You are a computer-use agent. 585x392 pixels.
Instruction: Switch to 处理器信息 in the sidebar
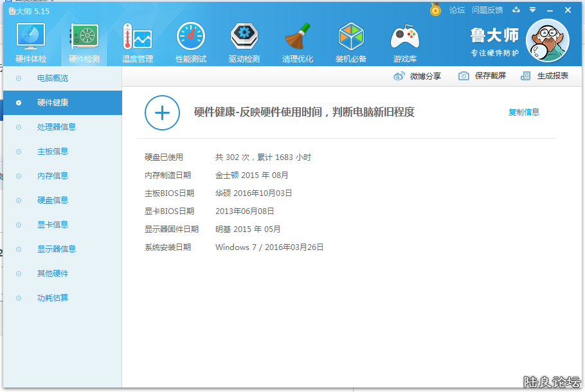tap(57, 127)
